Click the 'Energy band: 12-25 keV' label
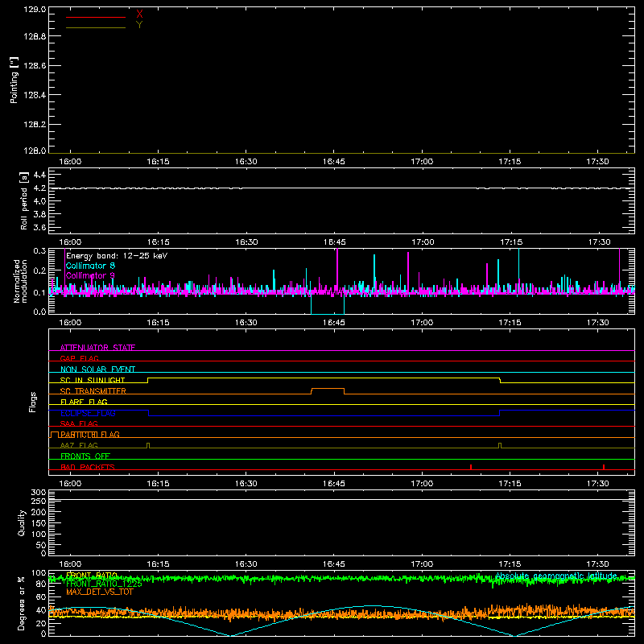Image resolution: width=644 pixels, height=644 pixels. coord(117,256)
